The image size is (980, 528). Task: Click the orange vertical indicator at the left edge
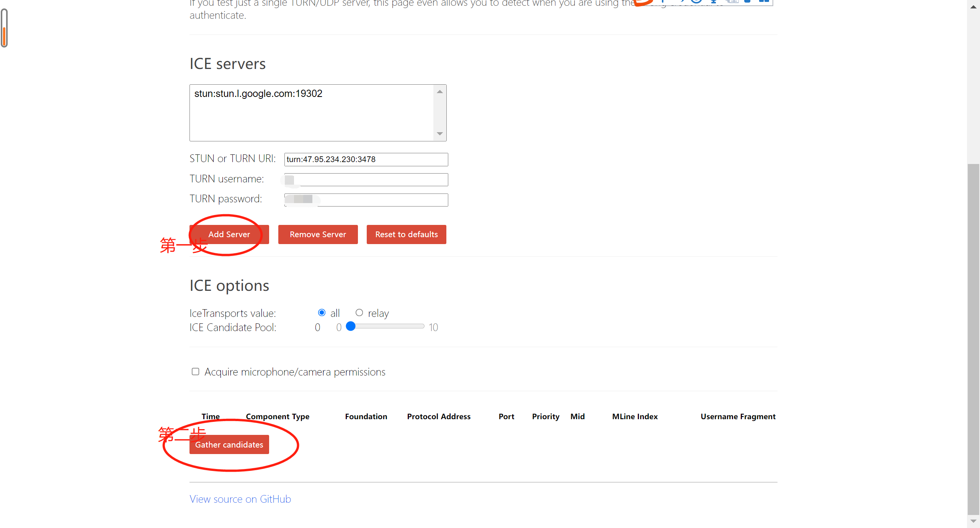4,35
